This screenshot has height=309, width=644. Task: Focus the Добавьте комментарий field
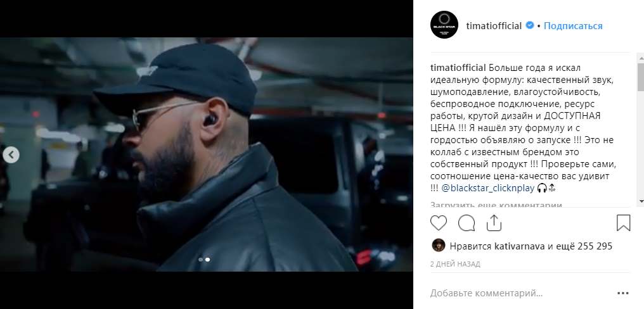(522, 293)
